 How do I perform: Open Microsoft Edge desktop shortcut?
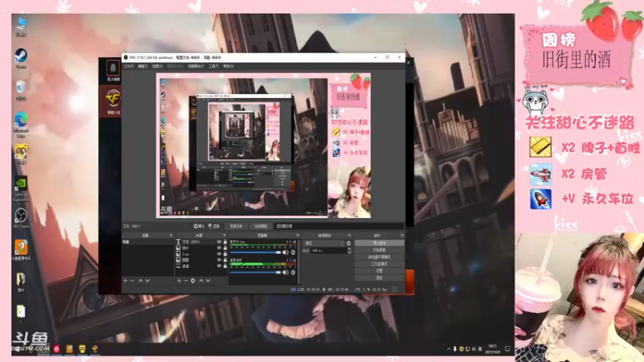(21, 125)
